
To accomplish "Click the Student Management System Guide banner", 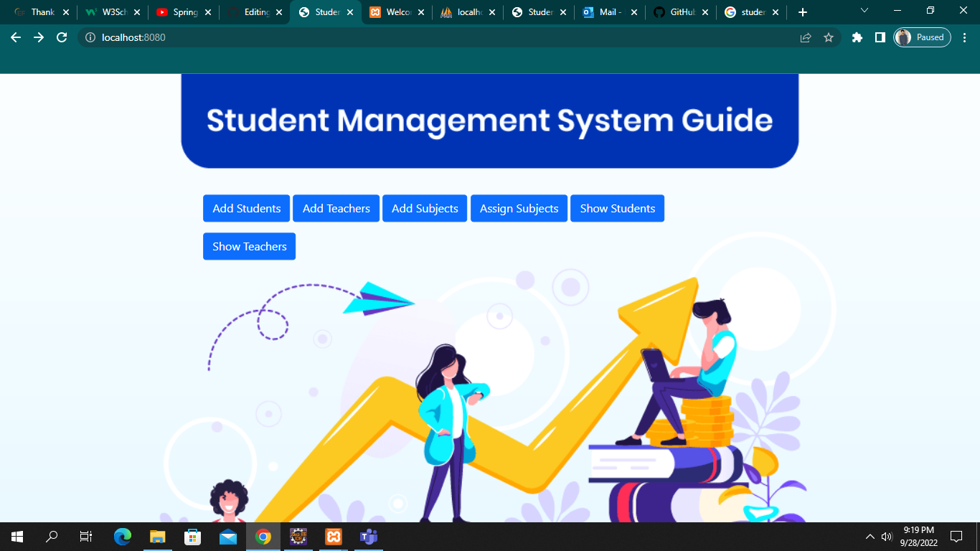I will [490, 121].
